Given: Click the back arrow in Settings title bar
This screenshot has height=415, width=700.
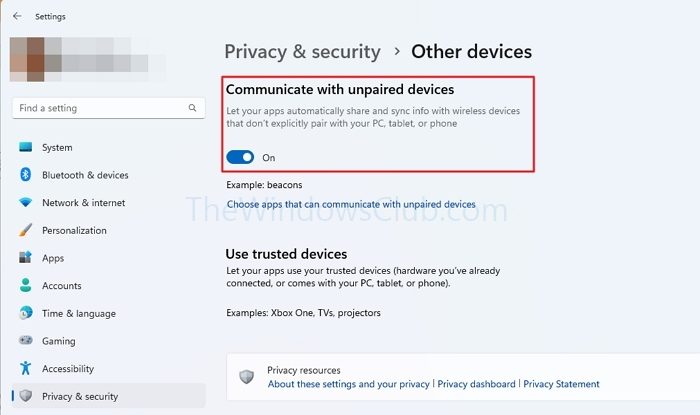Looking at the screenshot, I should (17, 16).
